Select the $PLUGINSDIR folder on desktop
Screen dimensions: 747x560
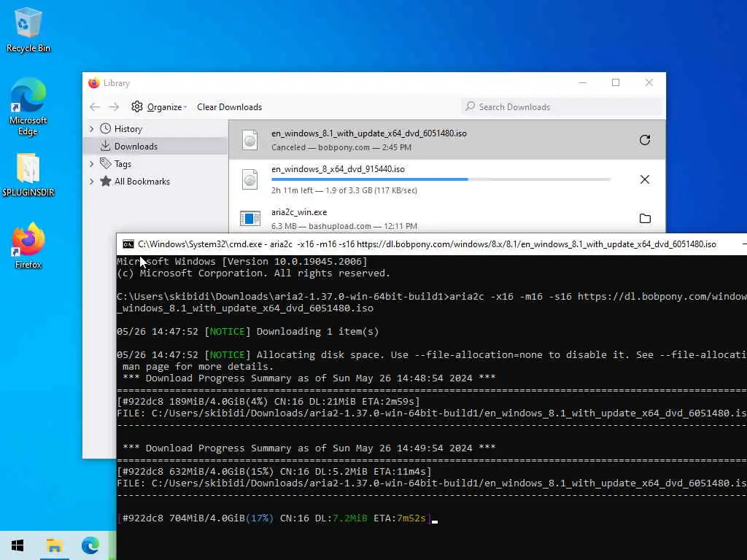point(28,175)
